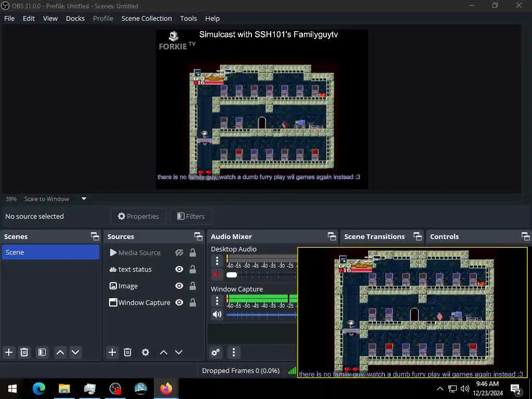The image size is (532, 399).
Task: Delete selected source with trash icon
Action: [128, 352]
